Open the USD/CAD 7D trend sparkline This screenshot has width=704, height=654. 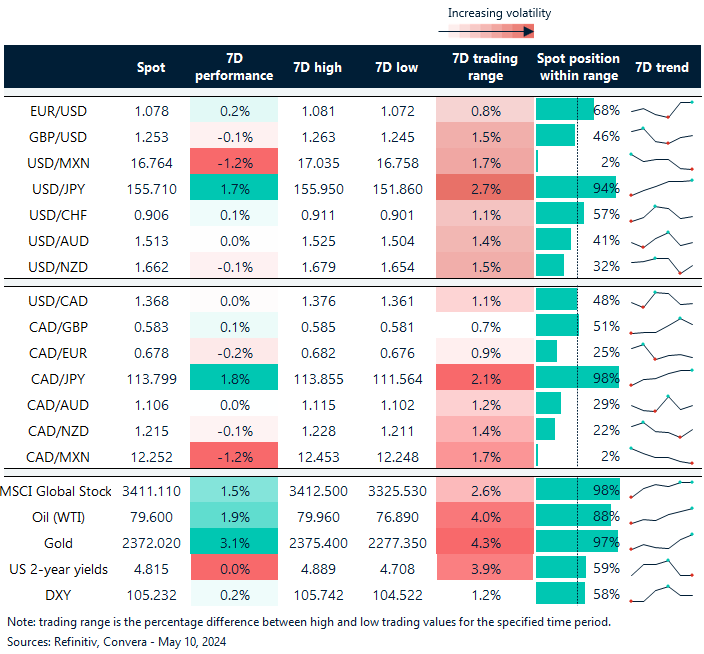(x=661, y=299)
